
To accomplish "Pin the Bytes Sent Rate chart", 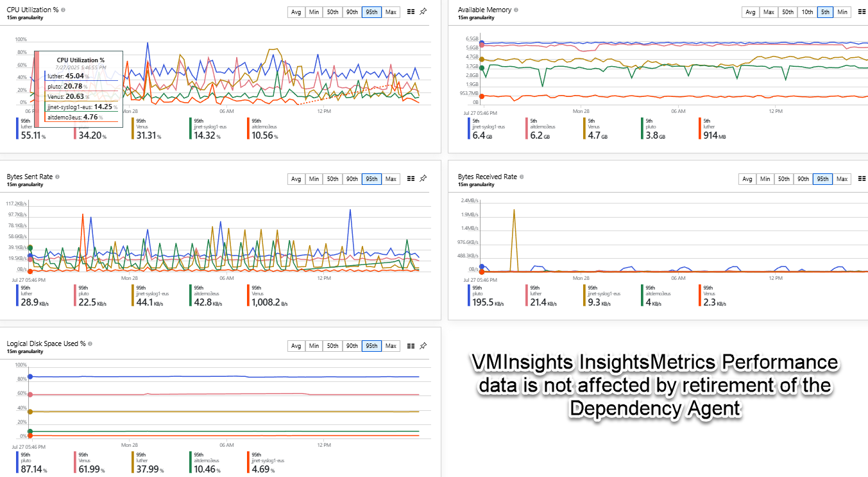I will click(x=423, y=179).
